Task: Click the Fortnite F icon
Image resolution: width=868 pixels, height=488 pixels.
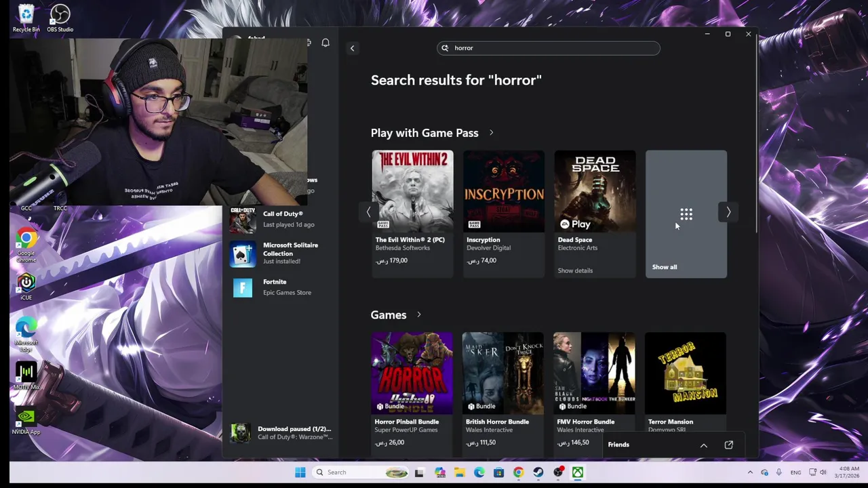Action: (x=242, y=288)
